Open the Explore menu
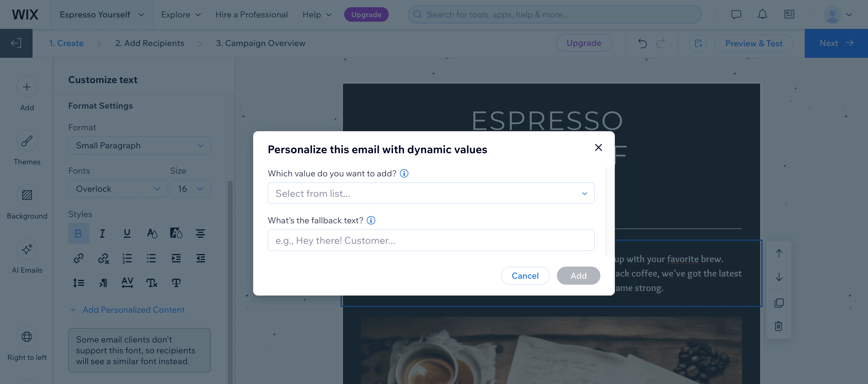Screen dimensions: 868x384 pyautogui.click(x=181, y=14)
